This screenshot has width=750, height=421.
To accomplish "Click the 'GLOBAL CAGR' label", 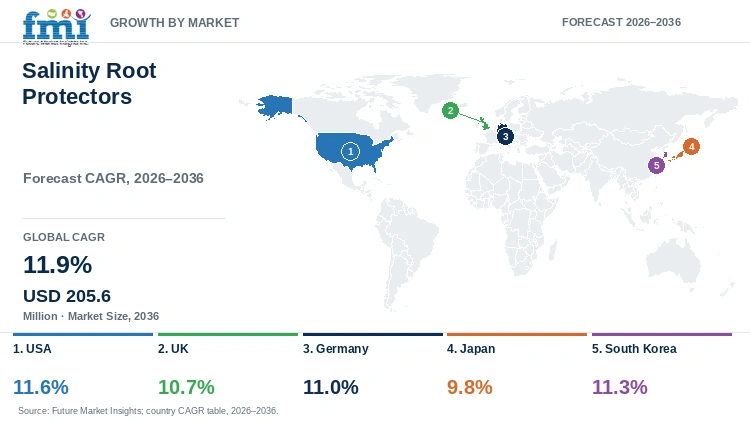I will click(x=64, y=237).
